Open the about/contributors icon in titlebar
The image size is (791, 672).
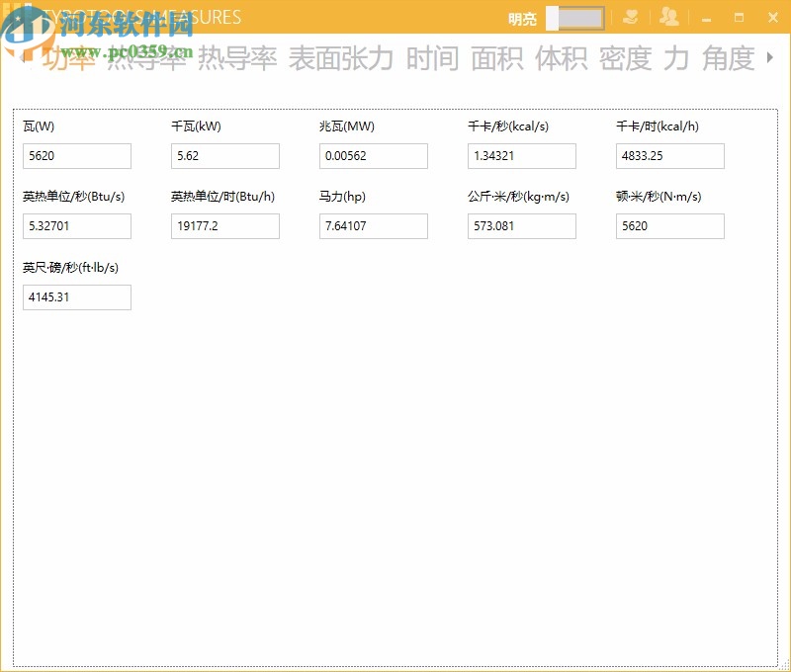667,17
